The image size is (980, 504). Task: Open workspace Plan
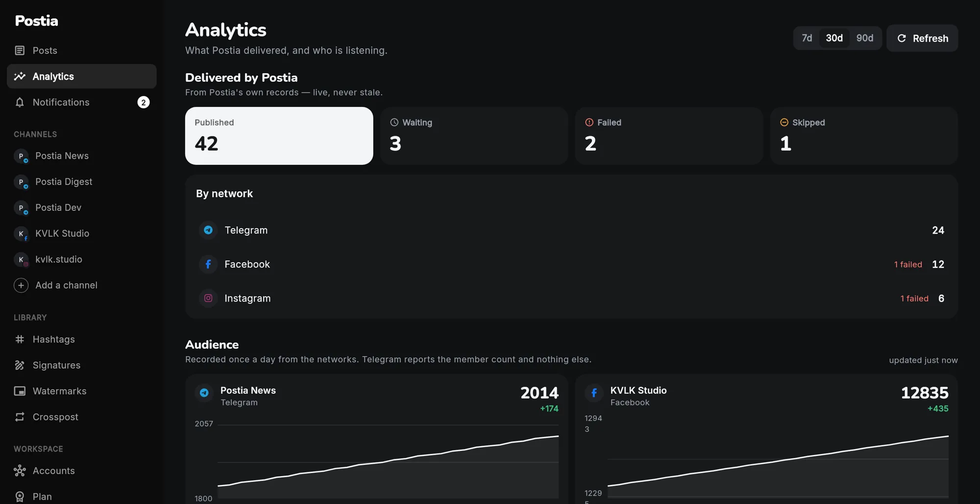coord(82,497)
